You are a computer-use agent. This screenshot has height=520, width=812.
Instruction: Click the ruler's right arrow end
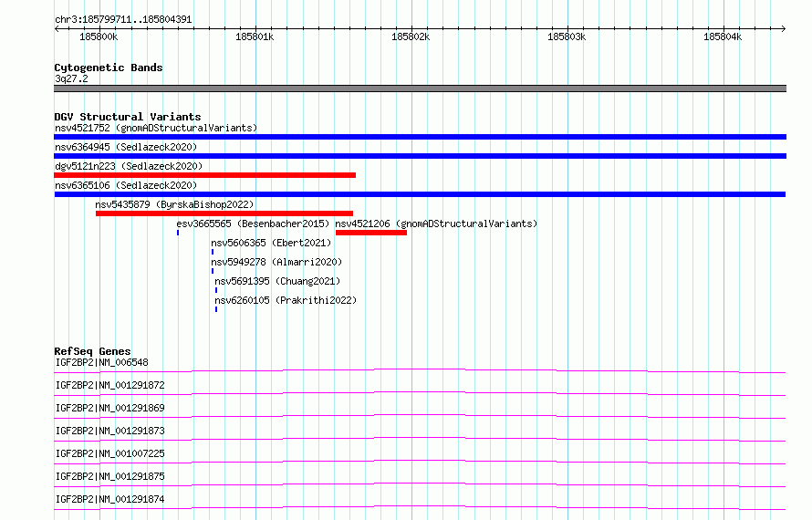[784, 28]
